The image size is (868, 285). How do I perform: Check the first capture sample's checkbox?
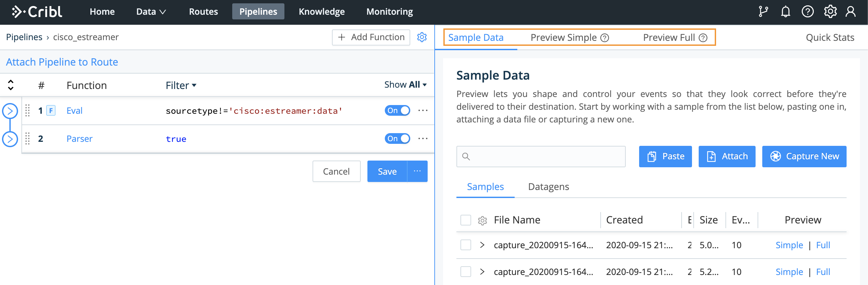tap(466, 245)
